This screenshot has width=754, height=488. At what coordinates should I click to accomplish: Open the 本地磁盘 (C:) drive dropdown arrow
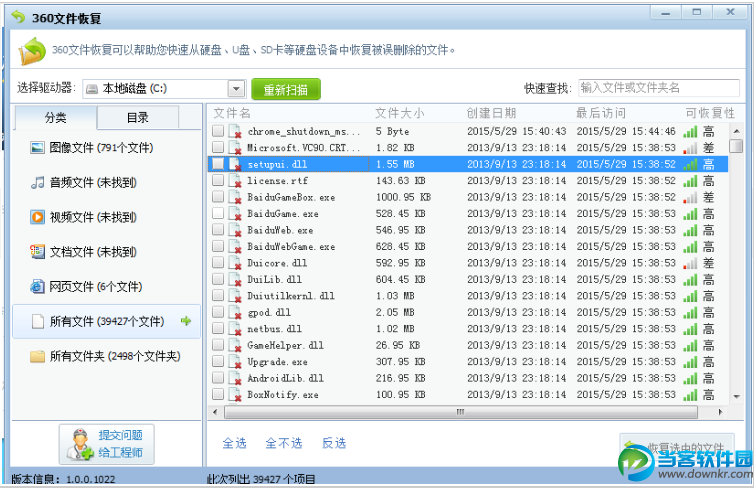pyautogui.click(x=236, y=89)
